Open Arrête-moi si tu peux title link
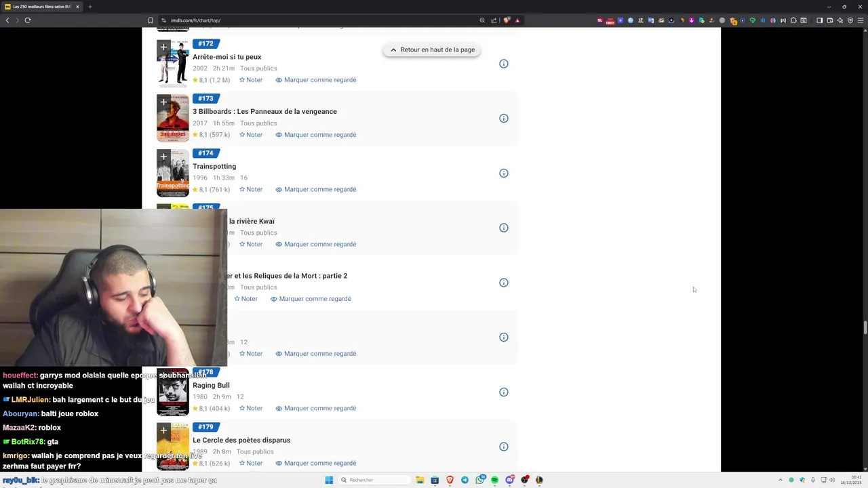The height and width of the screenshot is (488, 868). click(x=226, y=57)
